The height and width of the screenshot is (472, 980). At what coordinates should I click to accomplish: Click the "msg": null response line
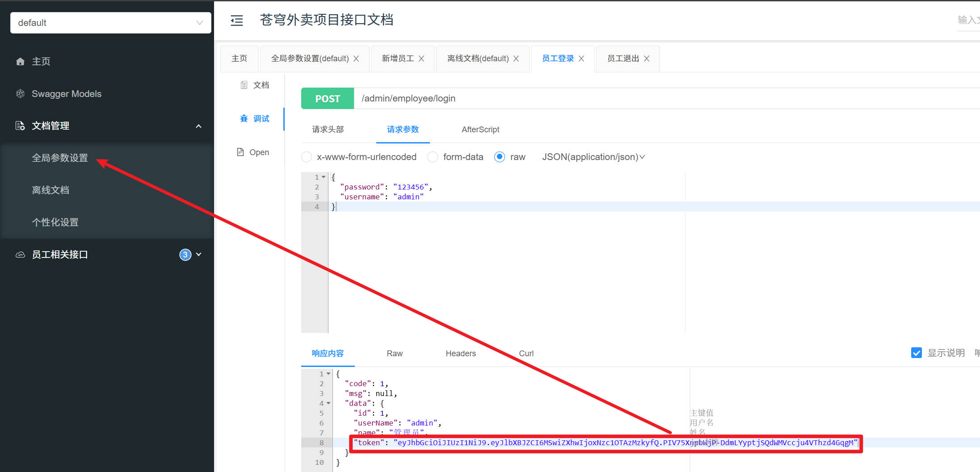tap(371, 393)
